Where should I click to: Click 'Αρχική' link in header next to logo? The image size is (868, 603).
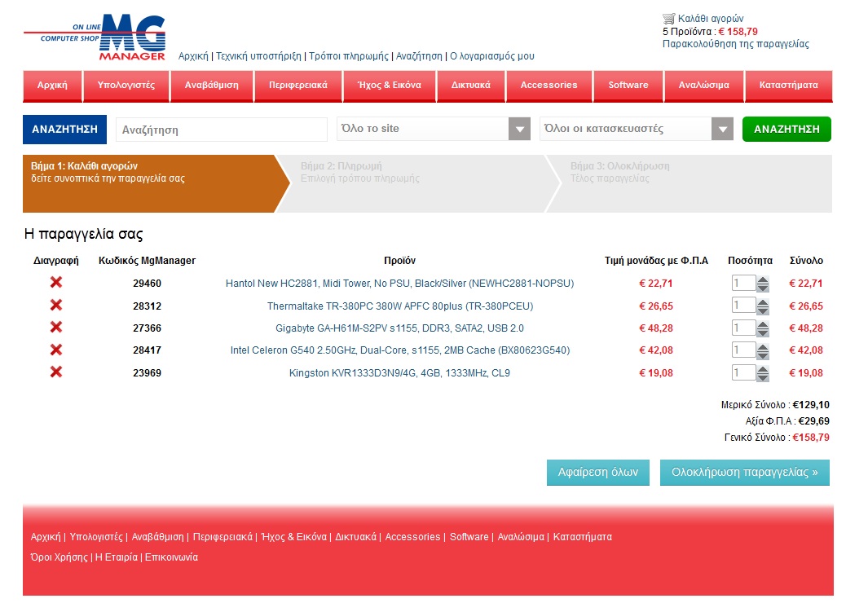pos(193,56)
